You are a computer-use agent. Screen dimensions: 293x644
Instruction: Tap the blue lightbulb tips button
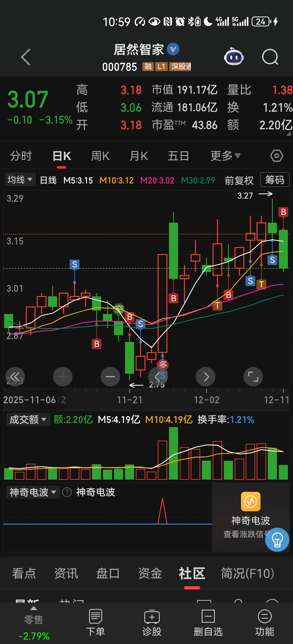277,540
